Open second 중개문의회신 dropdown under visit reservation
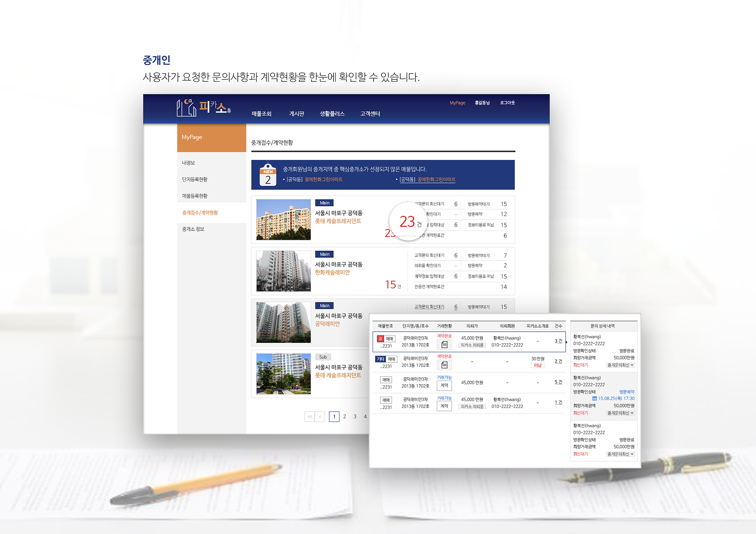 [621, 413]
